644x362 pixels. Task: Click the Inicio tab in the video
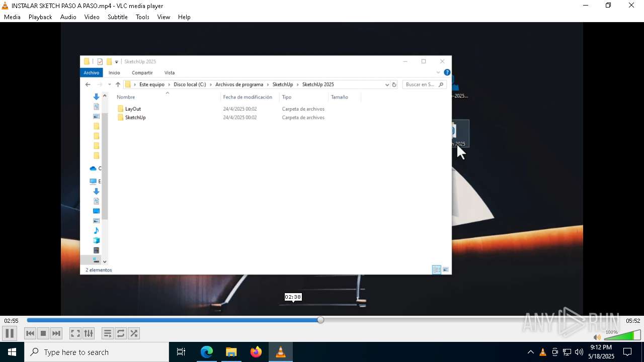(114, 73)
